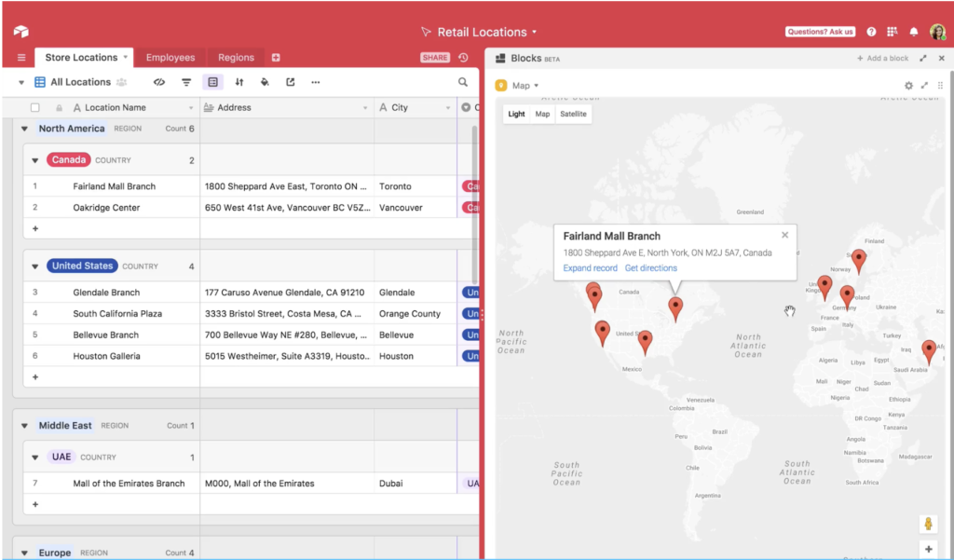
Task: Open the help question mark icon
Action: click(x=871, y=32)
